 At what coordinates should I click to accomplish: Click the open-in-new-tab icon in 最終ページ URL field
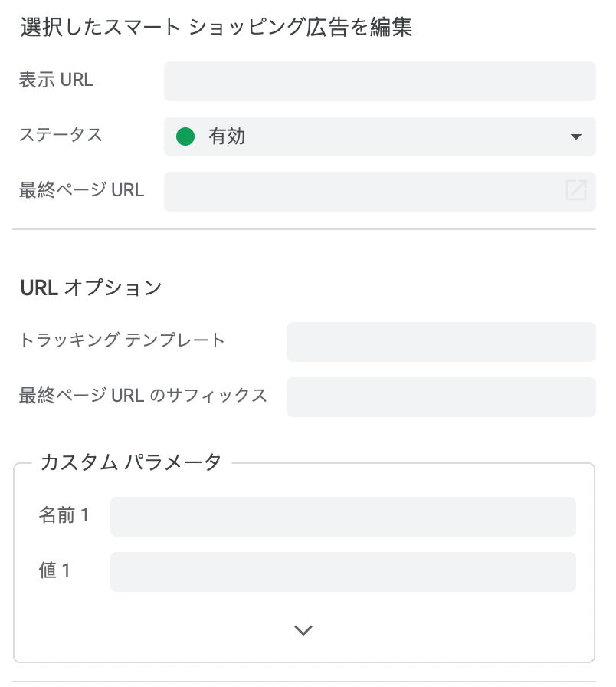coord(576,191)
